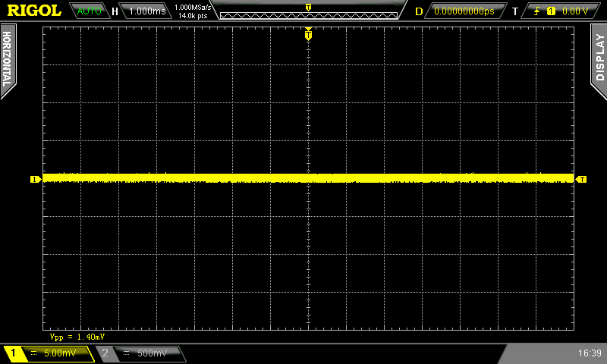Open the HORIZONTAL side tab
Viewport: 607px width, 364px height.
[8, 60]
